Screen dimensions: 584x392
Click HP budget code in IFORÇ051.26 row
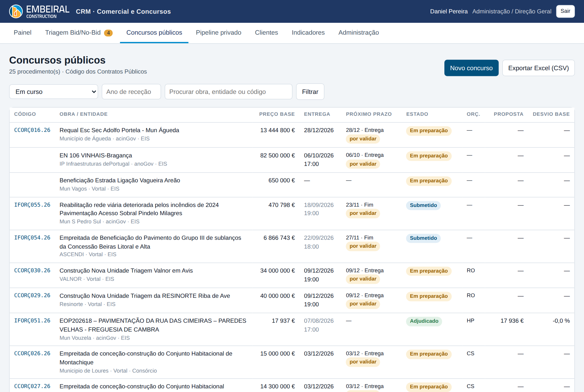pyautogui.click(x=470, y=321)
